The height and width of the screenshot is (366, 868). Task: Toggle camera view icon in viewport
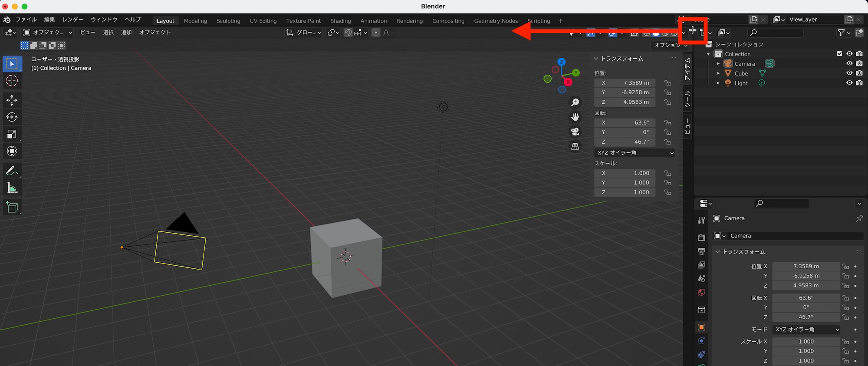pyautogui.click(x=575, y=132)
